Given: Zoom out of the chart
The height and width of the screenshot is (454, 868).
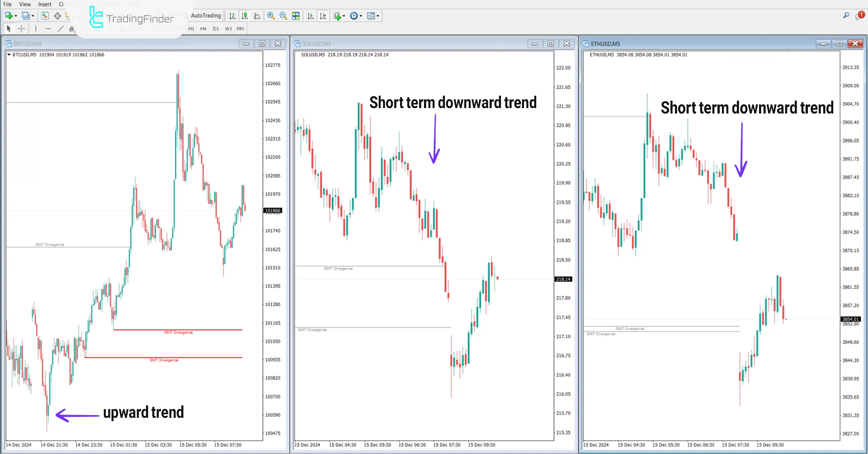Looking at the screenshot, I should [283, 16].
